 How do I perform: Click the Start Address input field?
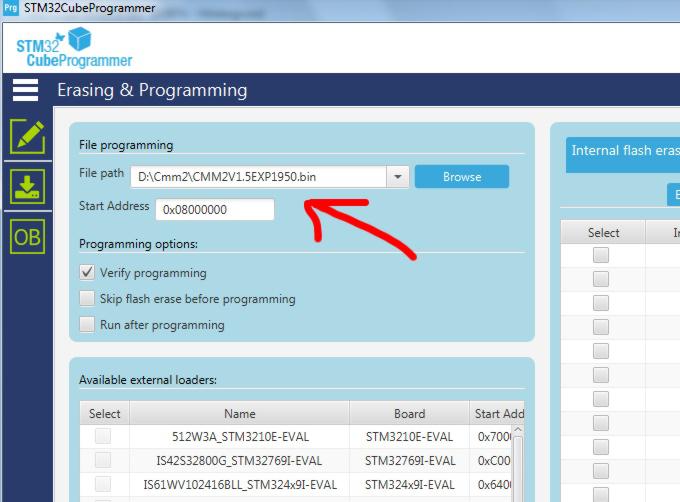[x=214, y=210]
